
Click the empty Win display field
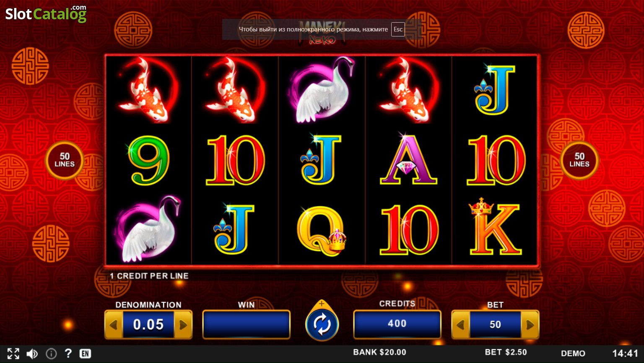(246, 324)
